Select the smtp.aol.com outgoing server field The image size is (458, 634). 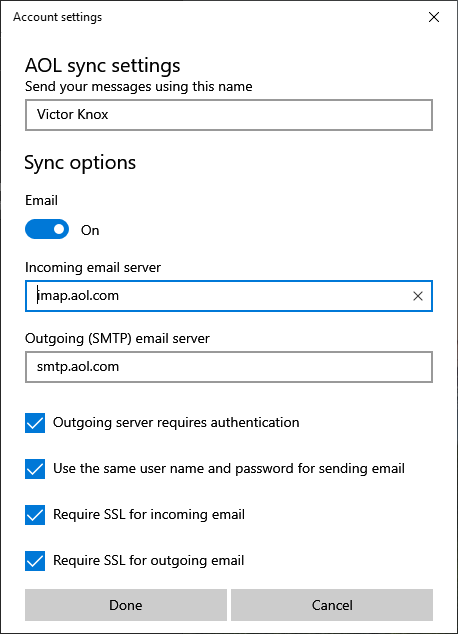pos(229,367)
